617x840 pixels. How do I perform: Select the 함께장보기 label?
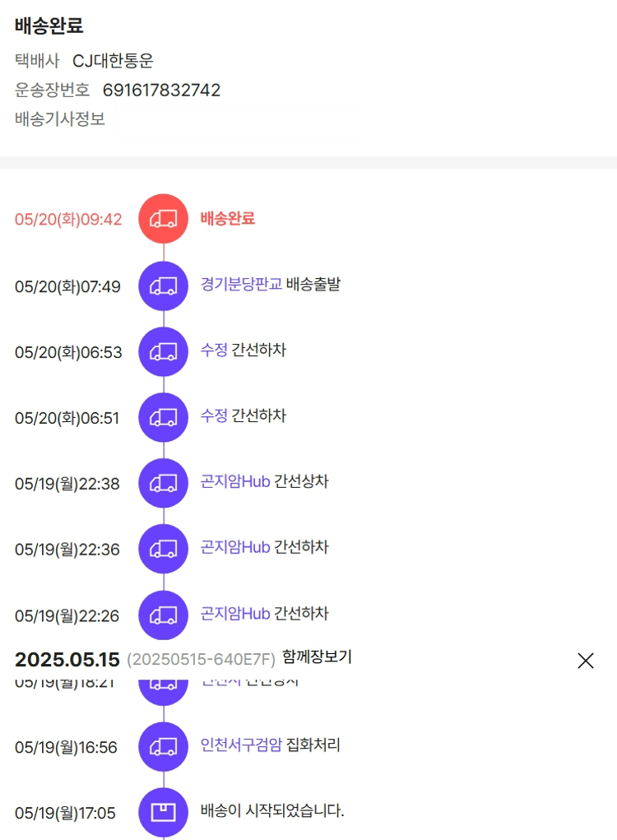tap(317, 657)
